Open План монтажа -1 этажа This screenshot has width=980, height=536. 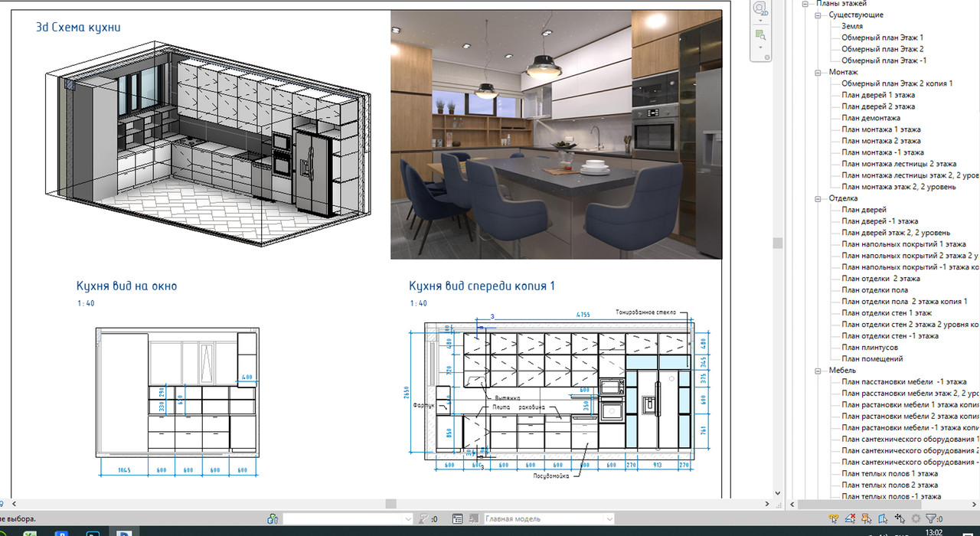tap(883, 152)
